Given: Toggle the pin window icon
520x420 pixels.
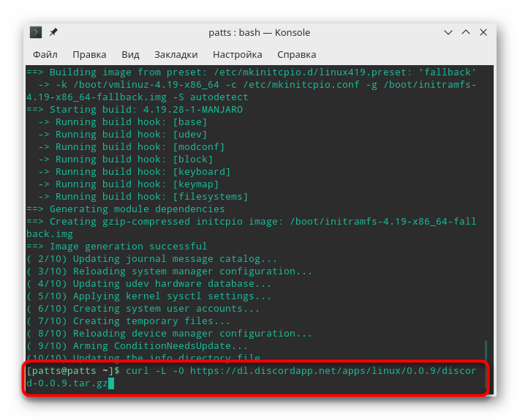Looking at the screenshot, I should [x=53, y=32].
